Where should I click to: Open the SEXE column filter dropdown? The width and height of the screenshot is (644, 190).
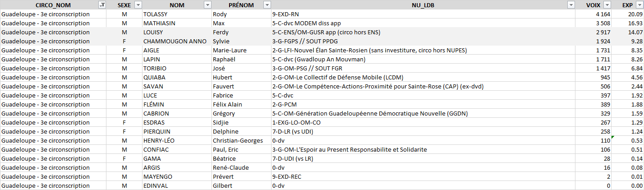pos(138,5)
